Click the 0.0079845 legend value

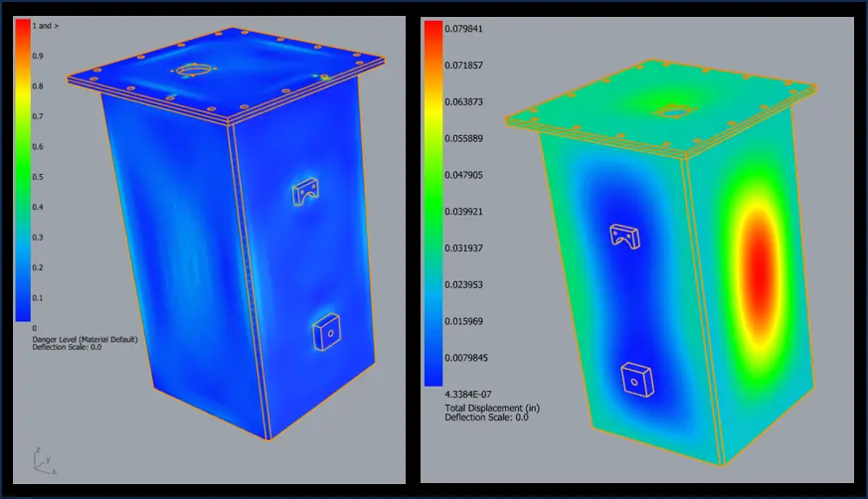tap(466, 358)
